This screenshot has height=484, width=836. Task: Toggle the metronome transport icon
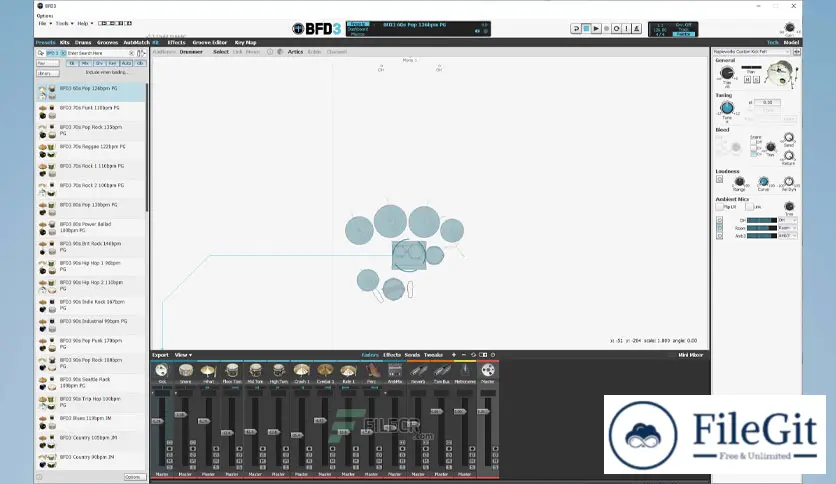tap(637, 29)
